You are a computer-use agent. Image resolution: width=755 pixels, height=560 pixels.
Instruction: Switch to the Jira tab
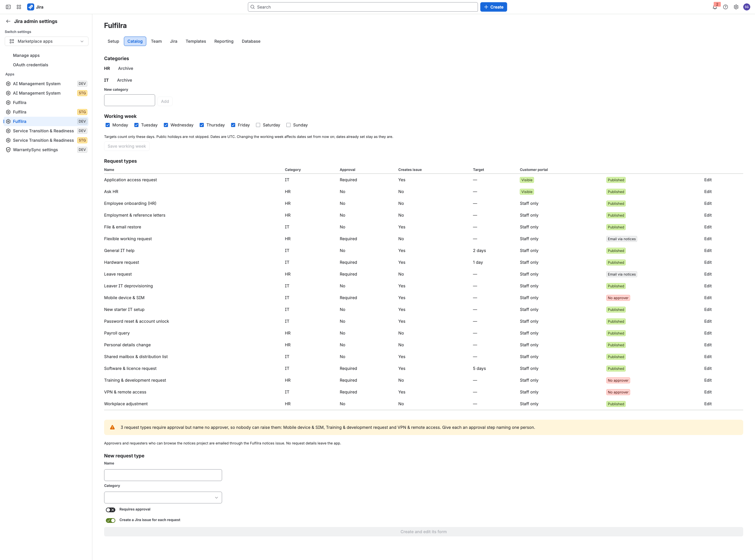(174, 41)
